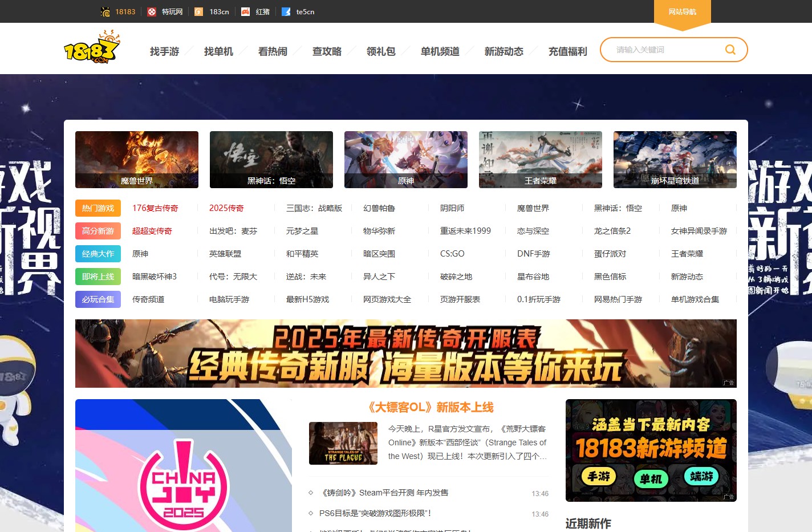The image size is (812, 532).
Task: Open the PS6目标 news item
Action: [375, 513]
